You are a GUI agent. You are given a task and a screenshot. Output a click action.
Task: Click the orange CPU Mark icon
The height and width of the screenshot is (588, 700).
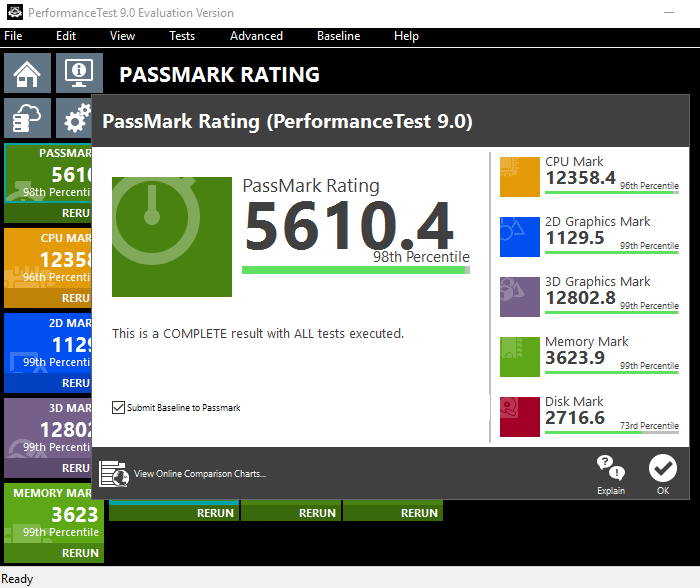[520, 177]
